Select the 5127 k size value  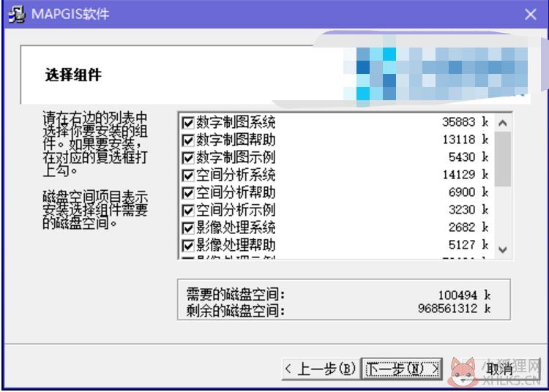(x=468, y=245)
